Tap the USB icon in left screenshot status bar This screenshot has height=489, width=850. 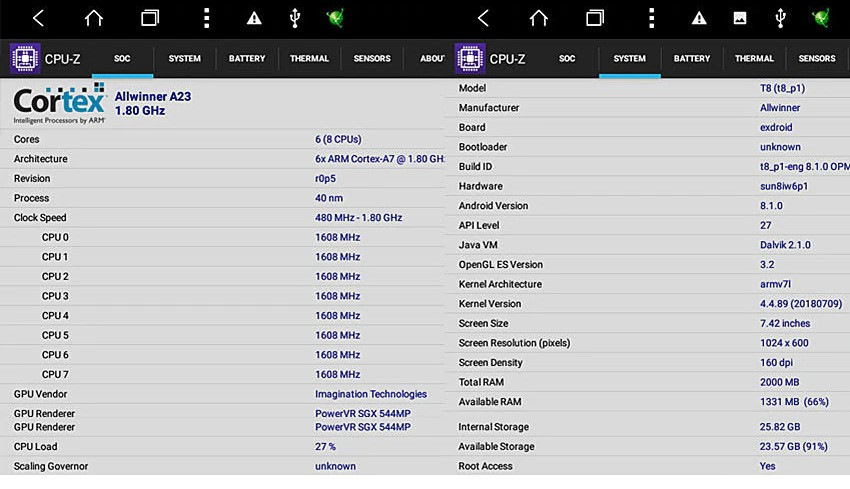[294, 18]
